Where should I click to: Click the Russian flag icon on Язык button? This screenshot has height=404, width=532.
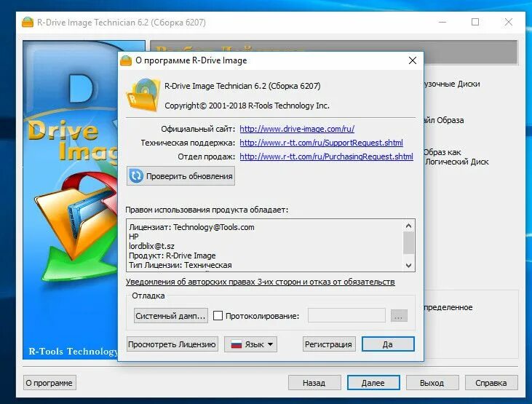tap(236, 344)
